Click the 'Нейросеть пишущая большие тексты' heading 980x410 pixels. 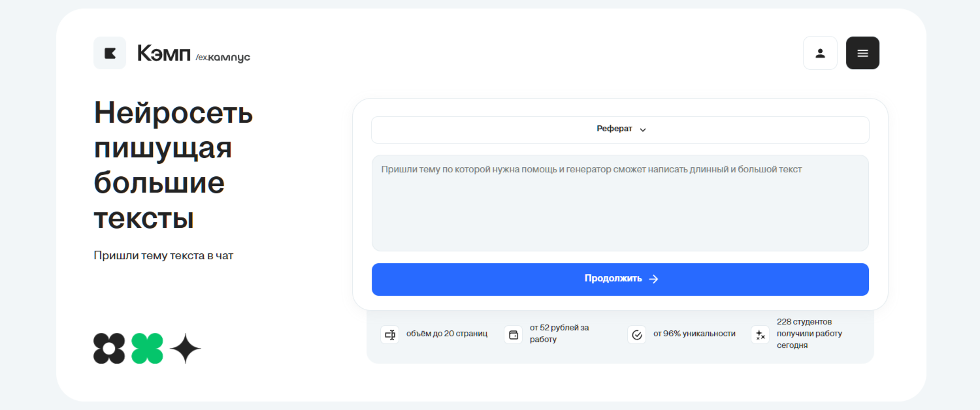coord(173,166)
